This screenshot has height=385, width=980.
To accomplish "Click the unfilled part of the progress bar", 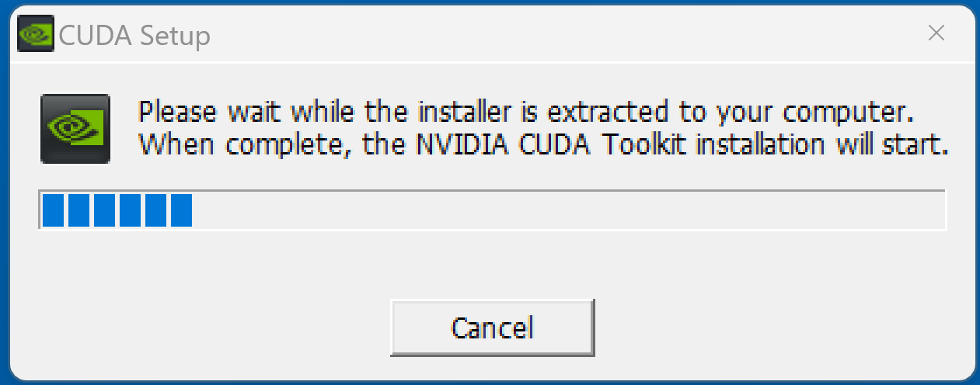I will click(x=567, y=210).
